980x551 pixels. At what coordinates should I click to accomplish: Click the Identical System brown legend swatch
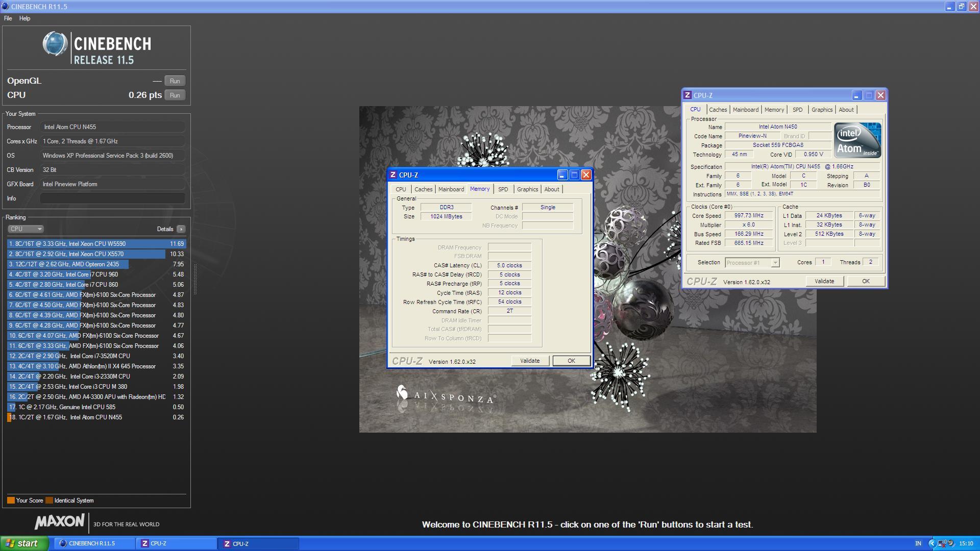coord(49,500)
